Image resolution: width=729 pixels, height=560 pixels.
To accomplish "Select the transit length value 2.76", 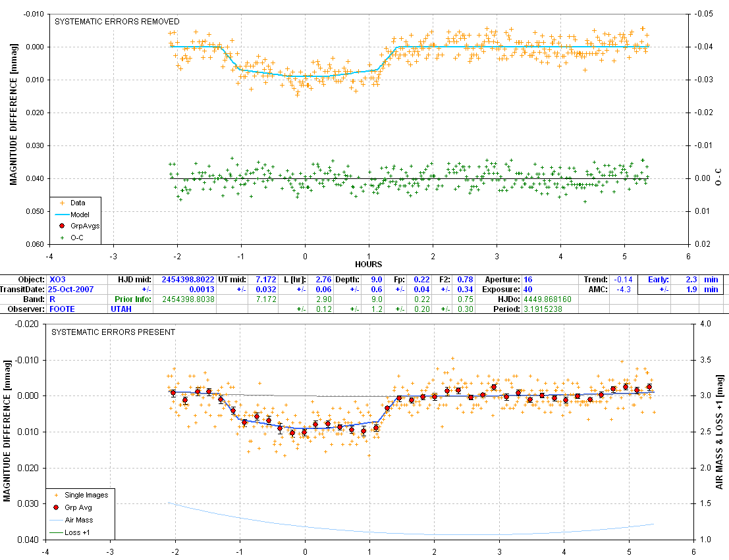I will click(323, 279).
